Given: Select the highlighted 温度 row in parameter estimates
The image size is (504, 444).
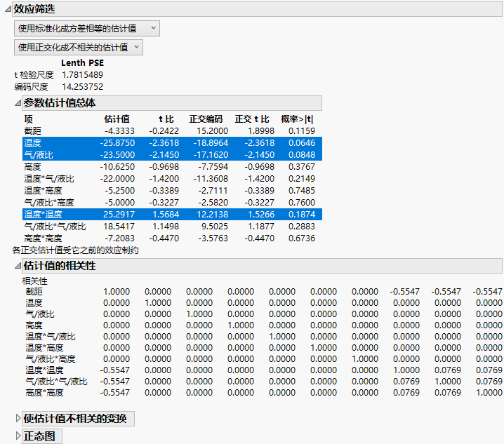Looking at the screenshot, I should click(x=172, y=142).
